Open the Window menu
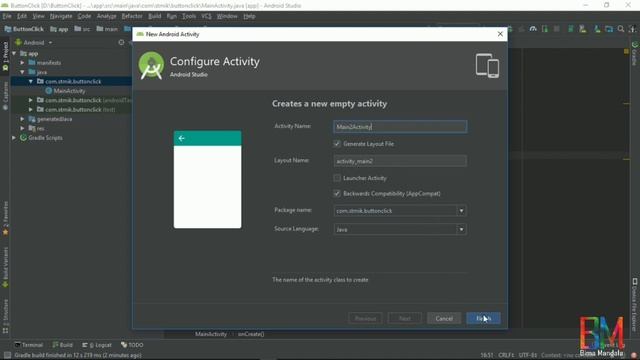Viewport: 640px width, 360px height. (227, 16)
